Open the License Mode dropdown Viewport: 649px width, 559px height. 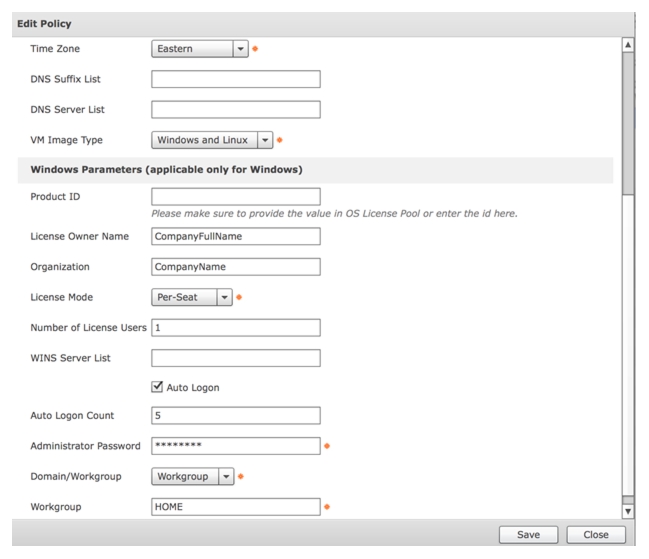coord(192,297)
